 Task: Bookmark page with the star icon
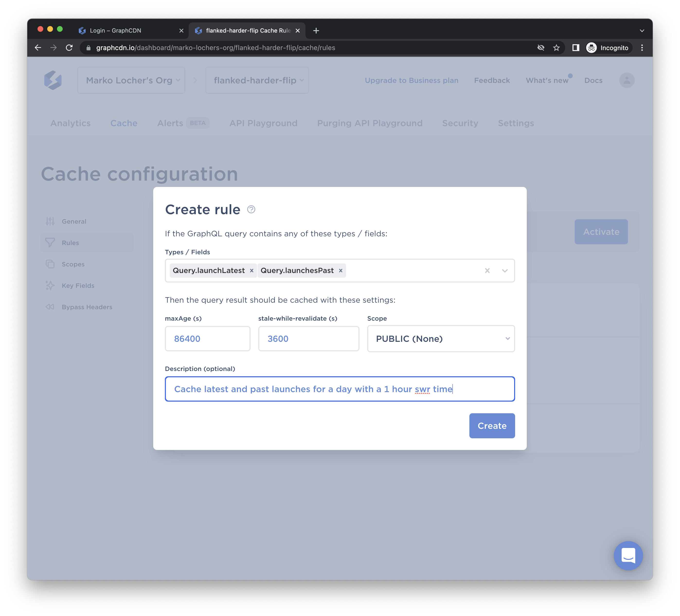pyautogui.click(x=556, y=48)
